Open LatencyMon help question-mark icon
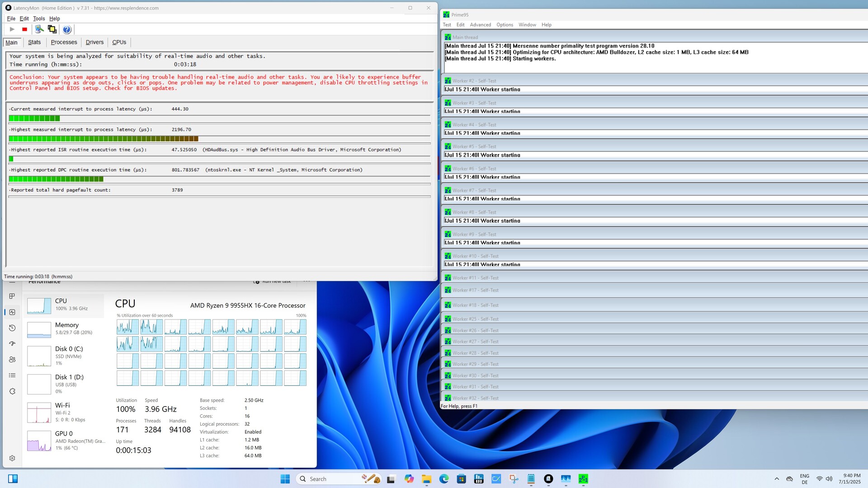The height and width of the screenshot is (488, 868). 67,29
